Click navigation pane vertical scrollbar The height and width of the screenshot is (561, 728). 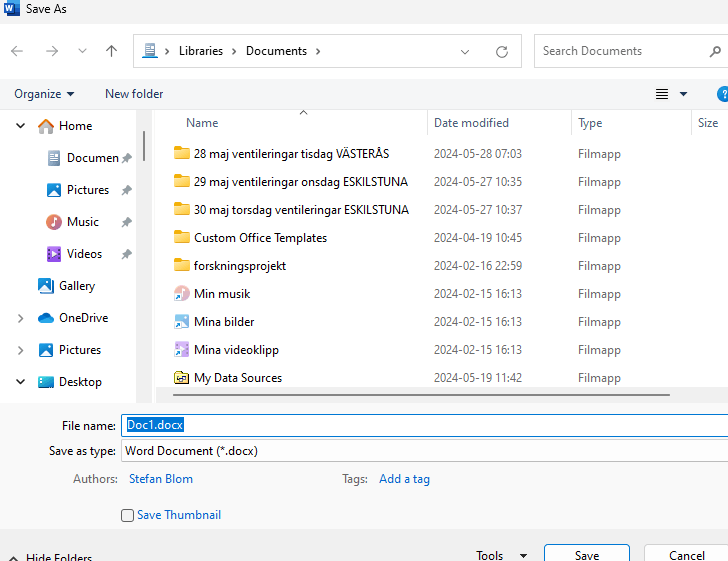pos(144,146)
